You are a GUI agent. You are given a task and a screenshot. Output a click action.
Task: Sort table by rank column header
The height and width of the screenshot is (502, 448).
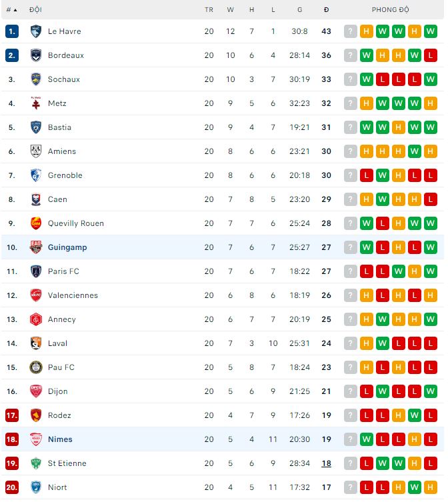point(11,10)
